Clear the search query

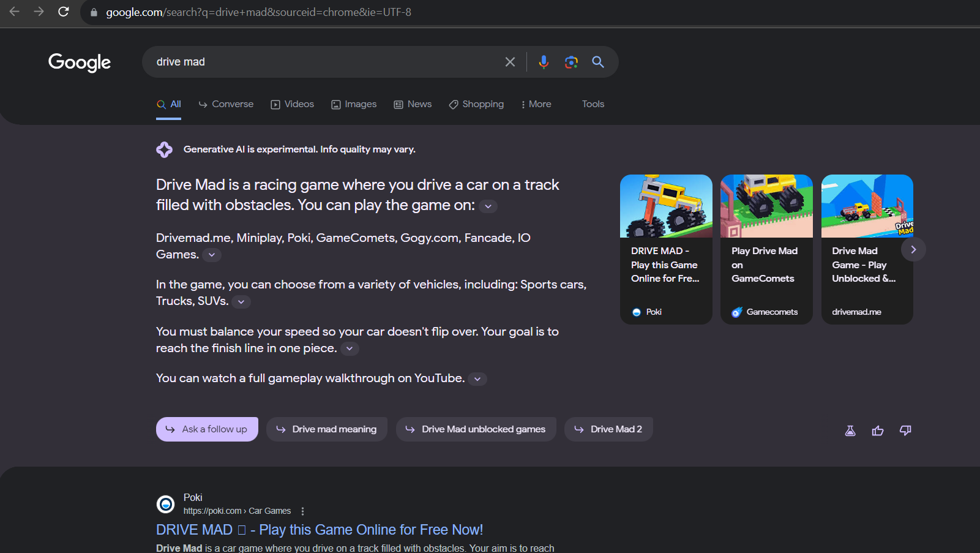pos(510,62)
